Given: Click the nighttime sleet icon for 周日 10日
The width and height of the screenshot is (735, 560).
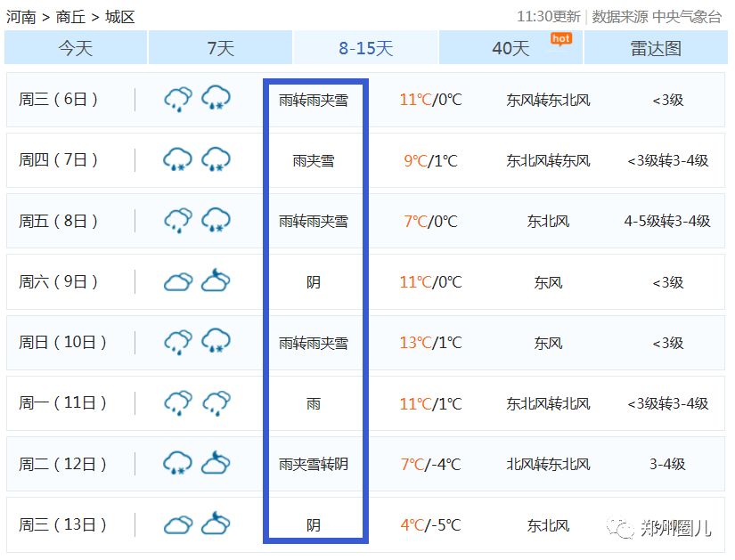Looking at the screenshot, I should tap(216, 343).
